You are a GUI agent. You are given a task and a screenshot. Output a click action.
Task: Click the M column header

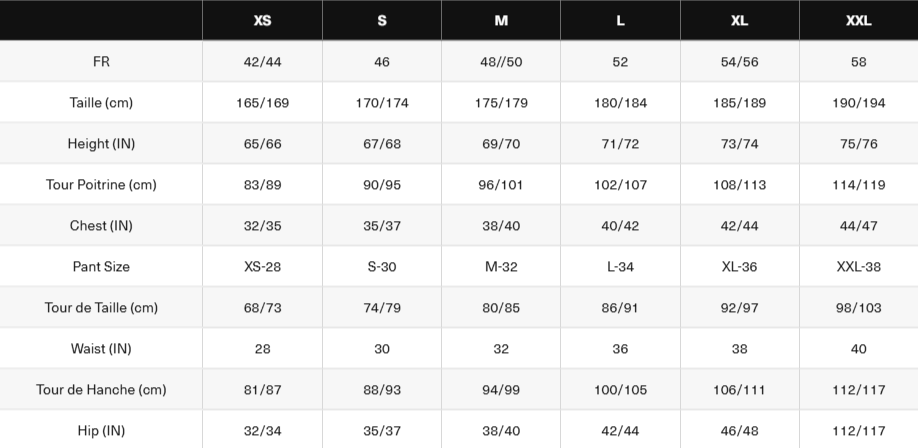point(501,21)
